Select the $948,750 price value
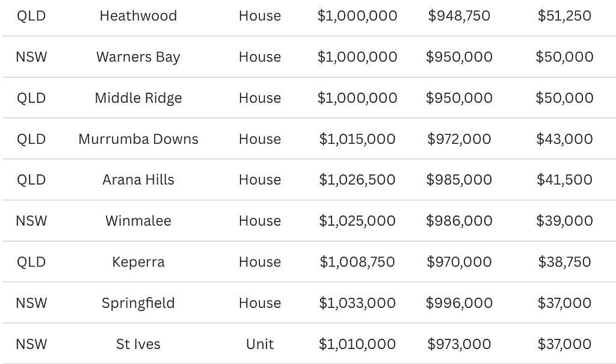 pos(459,16)
